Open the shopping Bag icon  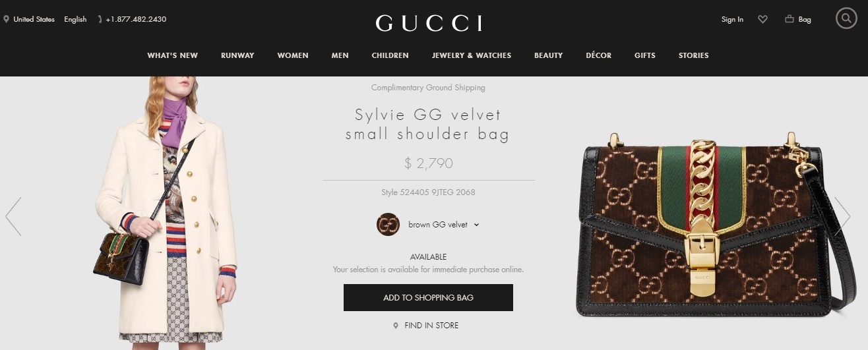click(790, 19)
